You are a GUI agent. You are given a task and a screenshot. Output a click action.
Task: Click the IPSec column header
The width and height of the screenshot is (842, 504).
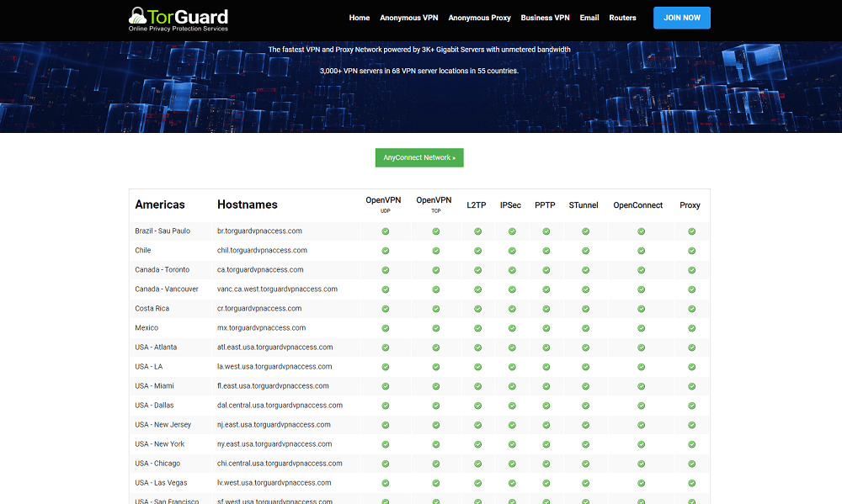[510, 205]
